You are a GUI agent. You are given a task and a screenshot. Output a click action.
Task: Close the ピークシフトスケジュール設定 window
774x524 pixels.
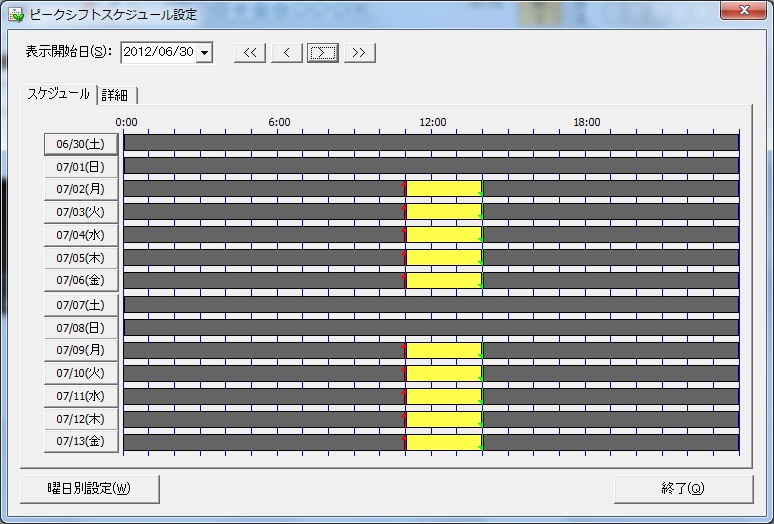coord(744,10)
